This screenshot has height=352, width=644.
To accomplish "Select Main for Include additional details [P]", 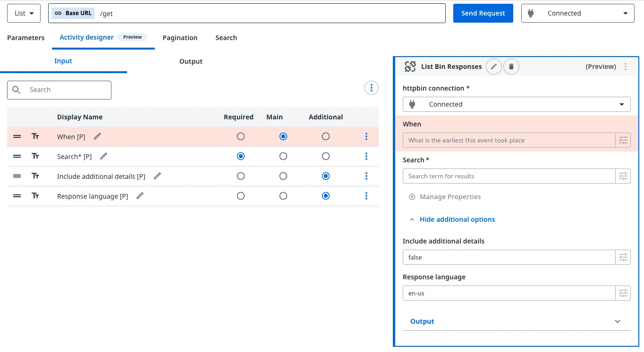I will 283,176.
